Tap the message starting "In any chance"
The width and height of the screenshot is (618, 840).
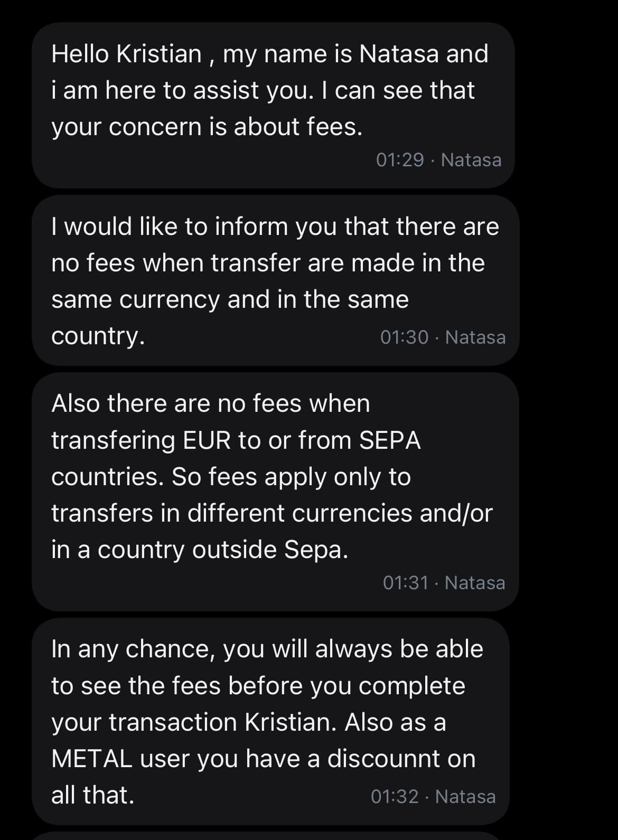pyautogui.click(x=269, y=721)
